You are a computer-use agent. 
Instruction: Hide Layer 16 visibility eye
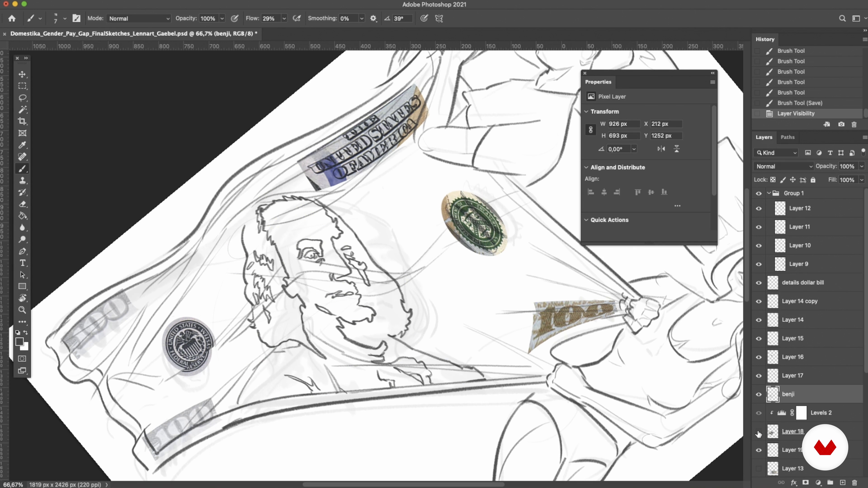coord(759,357)
